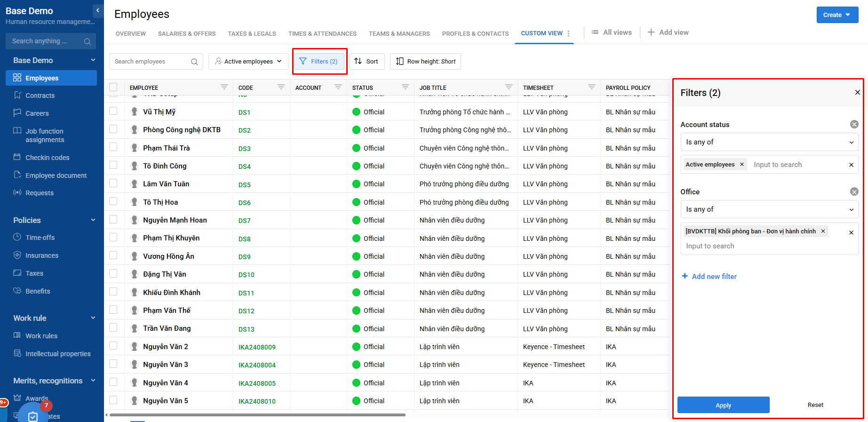
Task: Collapse the sidebar with the chevron icon
Action: click(x=97, y=10)
